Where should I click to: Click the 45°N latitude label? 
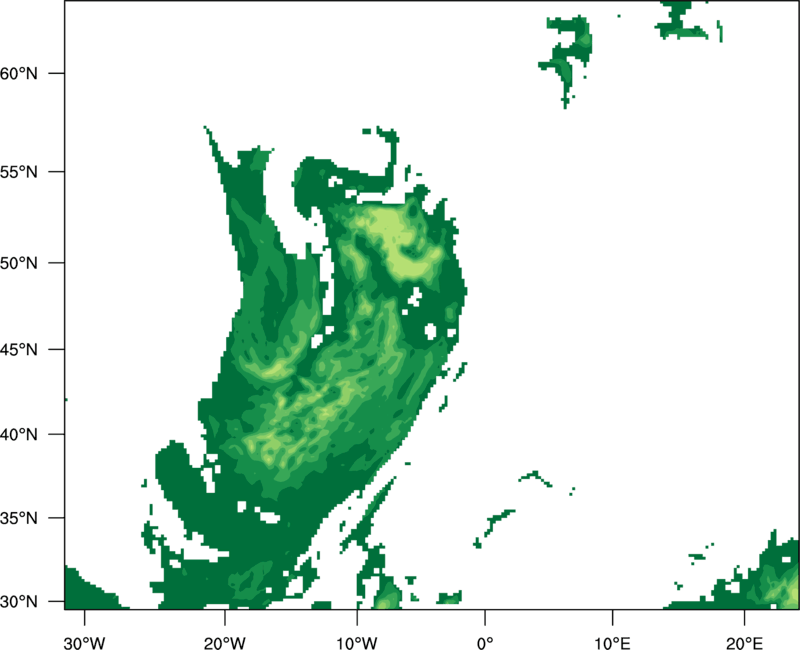tap(19, 350)
